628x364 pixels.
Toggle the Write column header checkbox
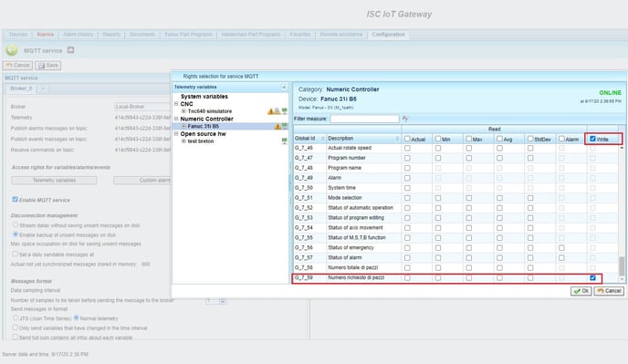[x=592, y=139]
